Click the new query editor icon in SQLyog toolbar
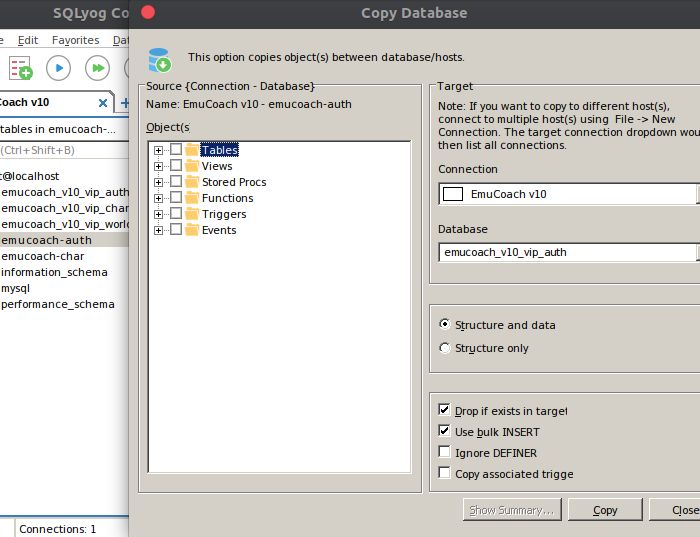The width and height of the screenshot is (700, 537). point(21,68)
